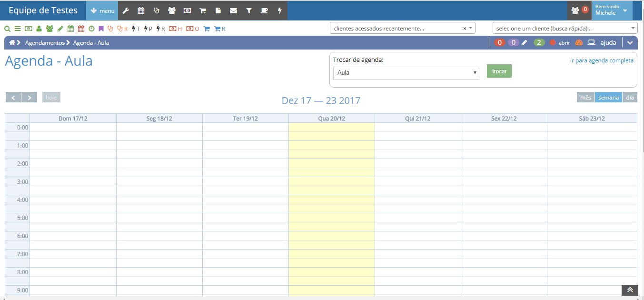
Task: Open 'clientes acessados recentemente' dropdown
Action: (402, 28)
